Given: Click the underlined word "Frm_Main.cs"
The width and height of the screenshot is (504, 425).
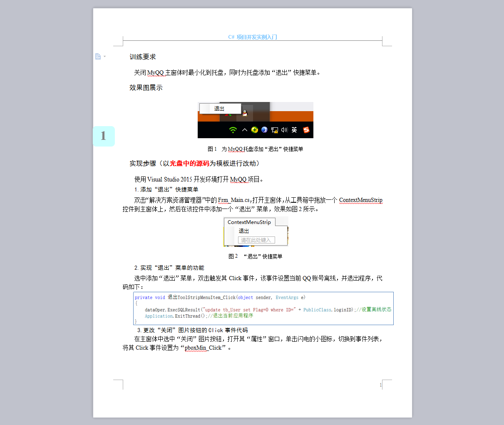Looking at the screenshot, I should (x=234, y=200).
